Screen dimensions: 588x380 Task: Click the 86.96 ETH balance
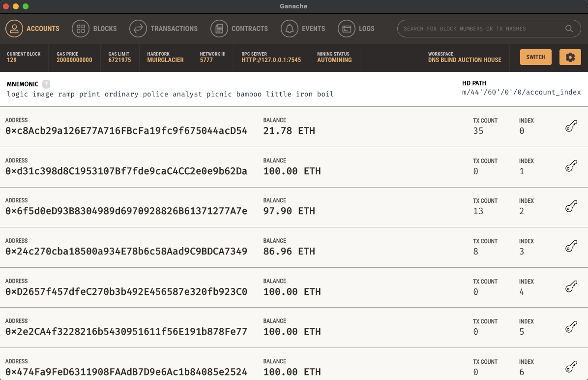289,251
